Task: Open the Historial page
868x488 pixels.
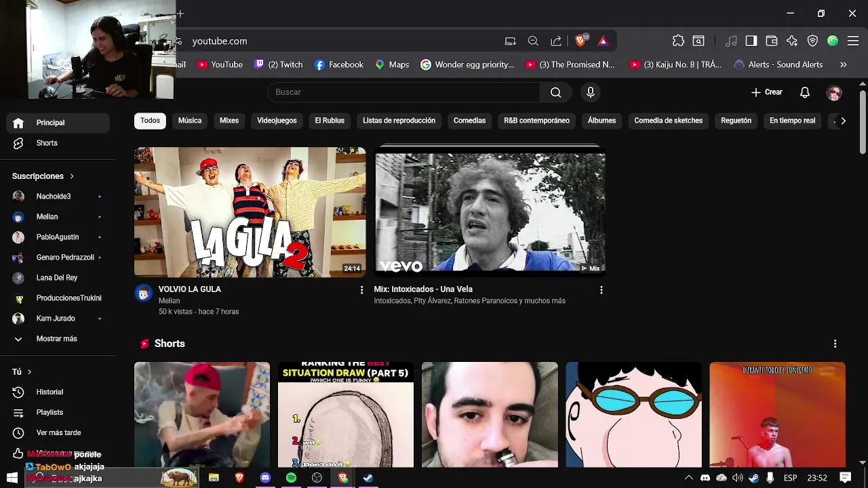Action: pyautogui.click(x=58, y=392)
